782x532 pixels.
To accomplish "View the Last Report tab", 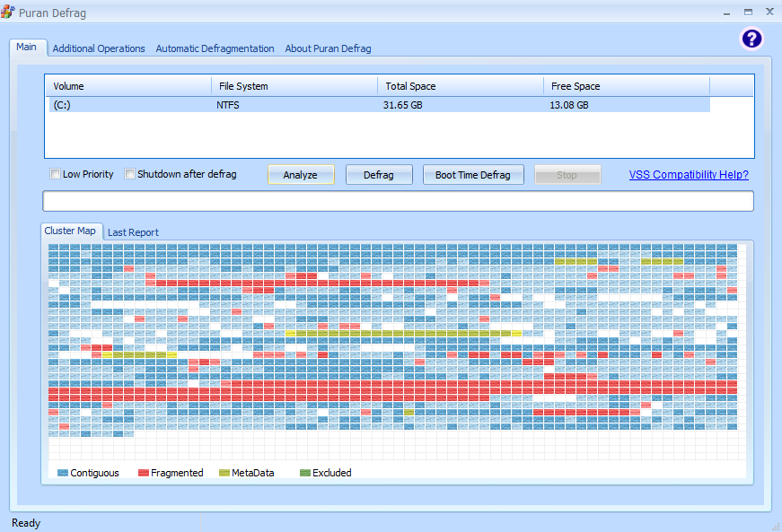I will 133,232.
